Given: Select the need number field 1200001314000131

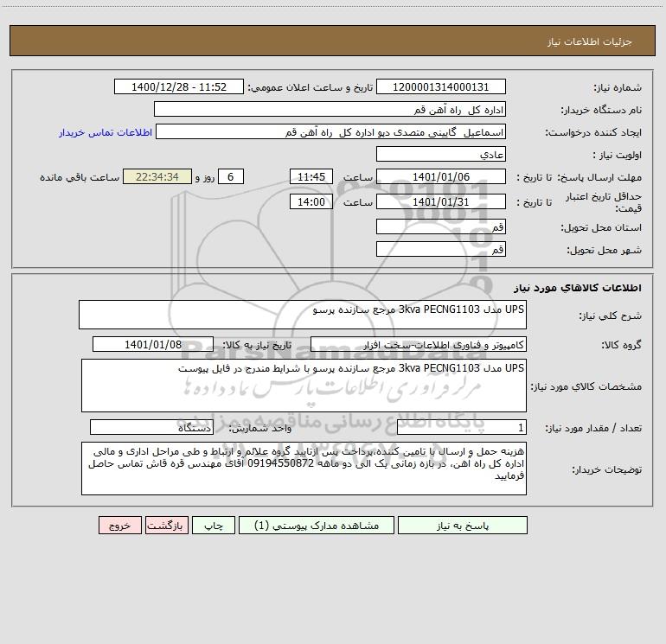Looking at the screenshot, I should tap(441, 86).
